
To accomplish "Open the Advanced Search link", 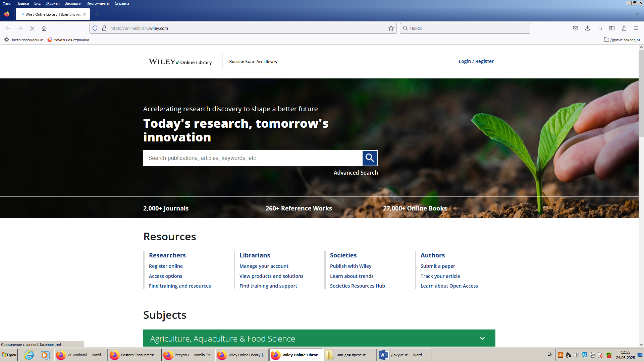I will pyautogui.click(x=355, y=173).
